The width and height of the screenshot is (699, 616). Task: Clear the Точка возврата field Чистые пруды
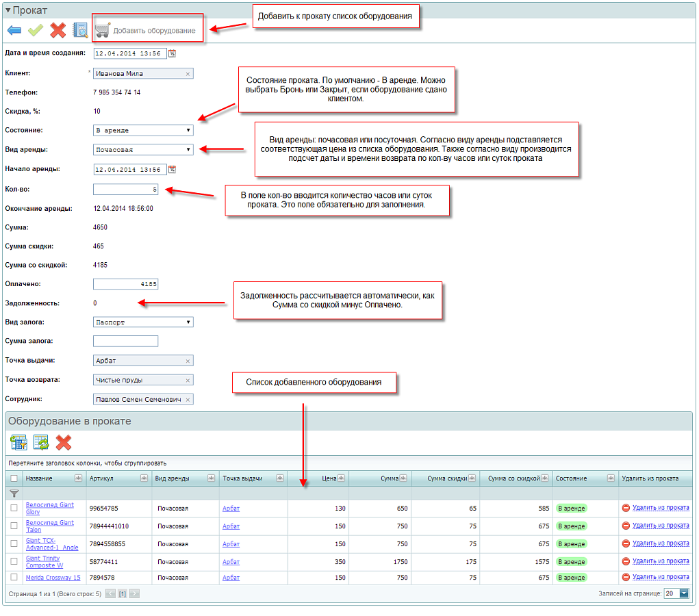(x=188, y=381)
